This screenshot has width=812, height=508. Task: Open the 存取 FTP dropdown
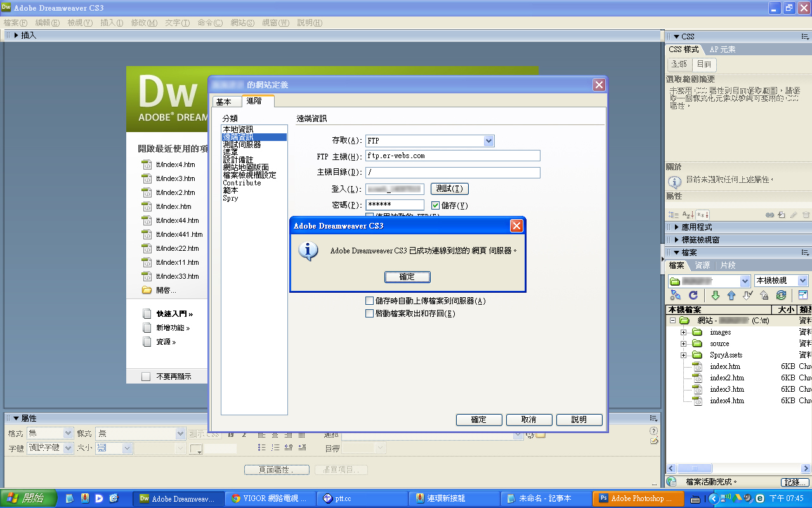488,141
